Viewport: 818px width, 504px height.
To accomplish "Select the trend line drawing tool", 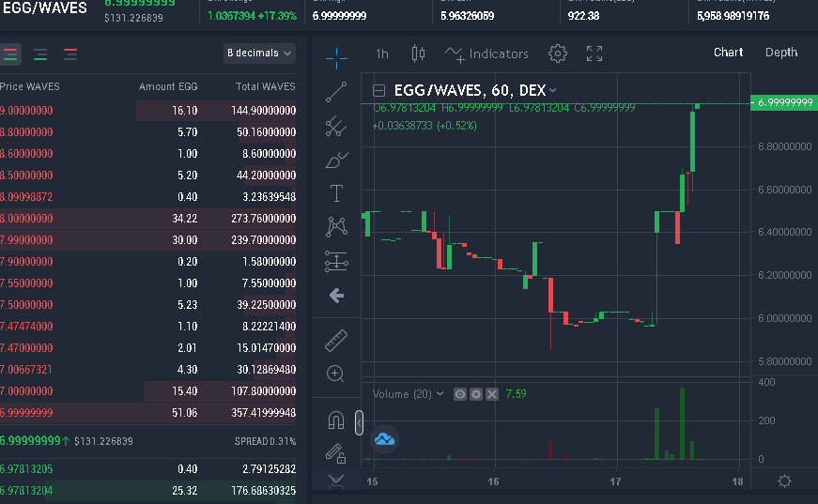I will coord(336,92).
